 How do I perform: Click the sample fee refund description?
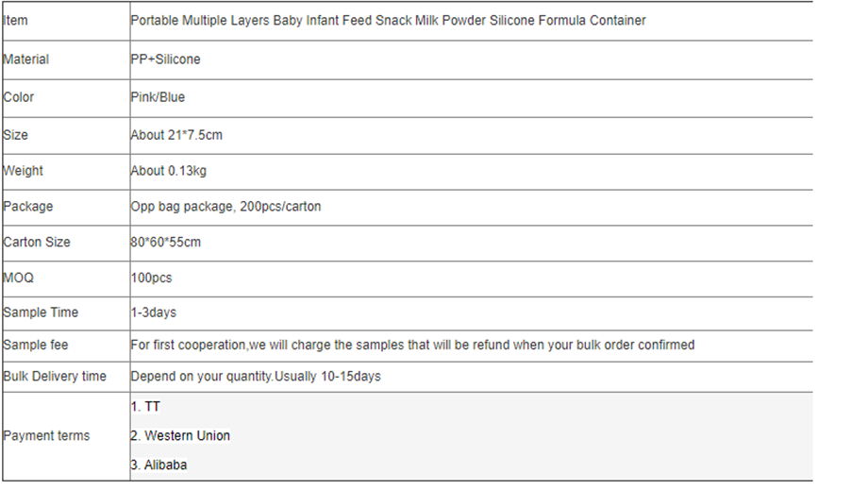(x=412, y=346)
